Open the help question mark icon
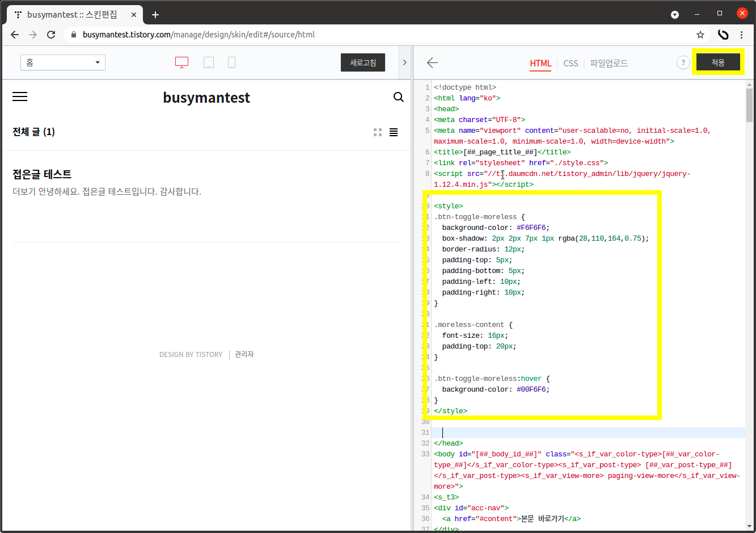 pos(683,62)
